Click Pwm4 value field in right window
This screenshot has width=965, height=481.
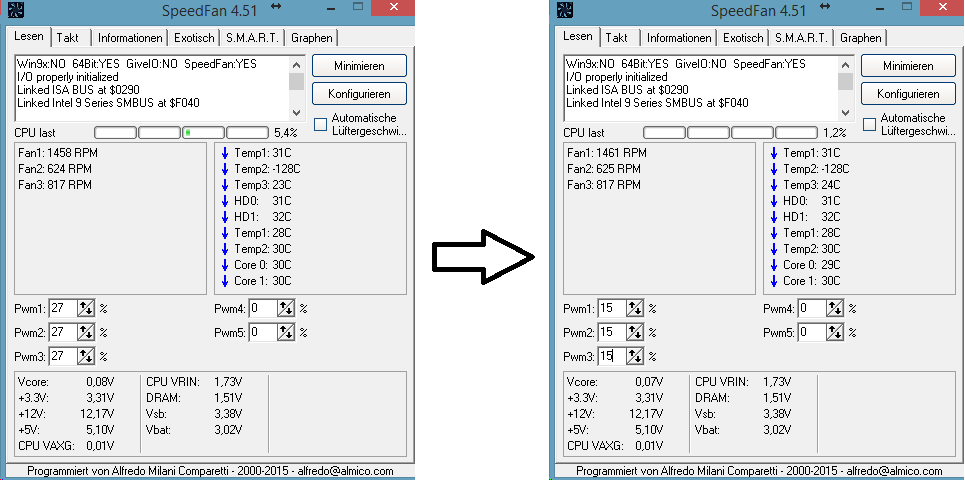pos(812,308)
